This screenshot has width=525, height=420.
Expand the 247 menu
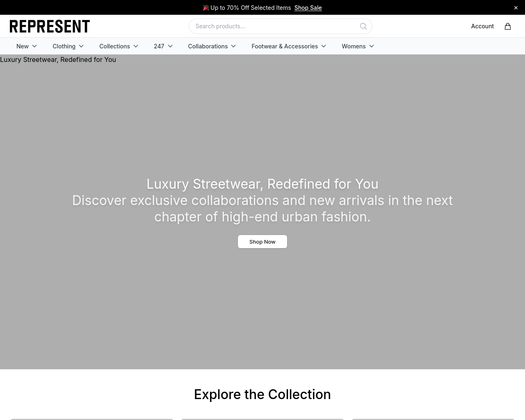tap(163, 46)
